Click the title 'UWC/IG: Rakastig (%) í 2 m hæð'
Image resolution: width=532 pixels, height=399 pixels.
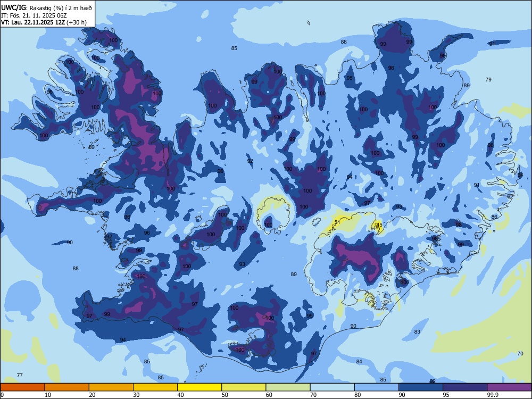coord(47,7)
